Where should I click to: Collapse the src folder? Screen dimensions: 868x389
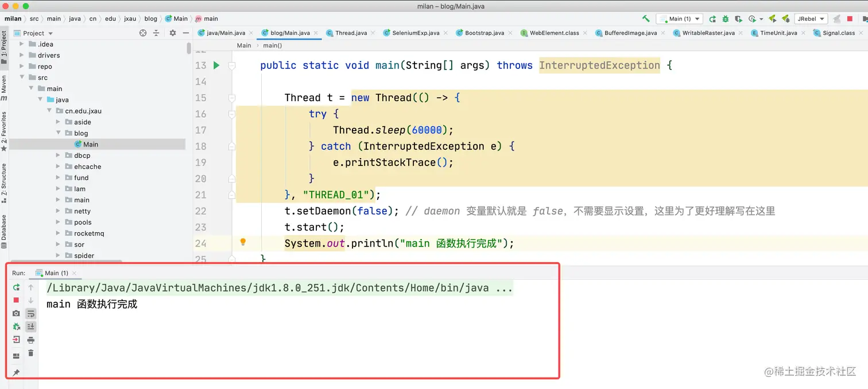tap(22, 78)
